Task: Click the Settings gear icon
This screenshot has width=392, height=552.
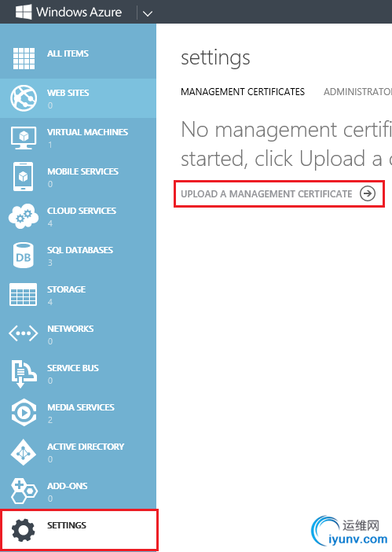Action: pyautogui.click(x=24, y=530)
